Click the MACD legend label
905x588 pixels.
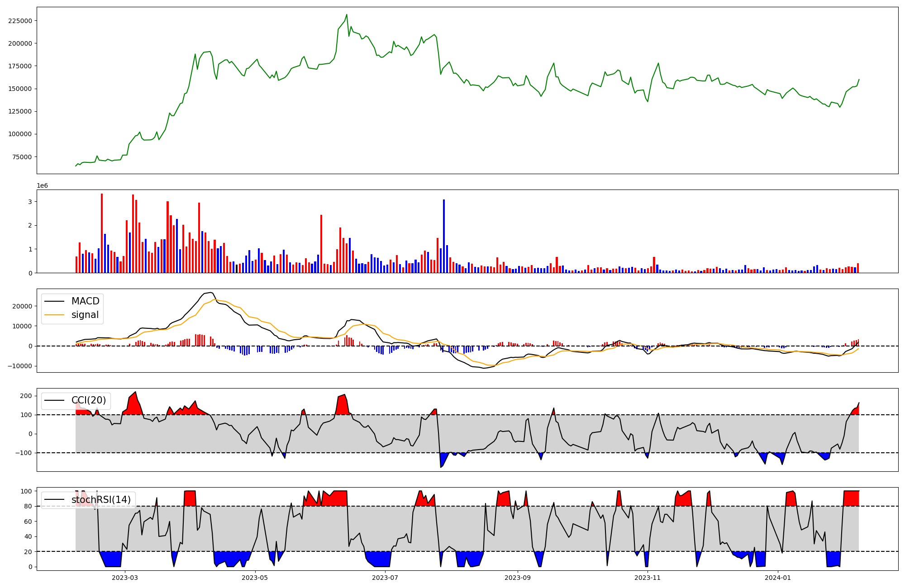click(85, 301)
